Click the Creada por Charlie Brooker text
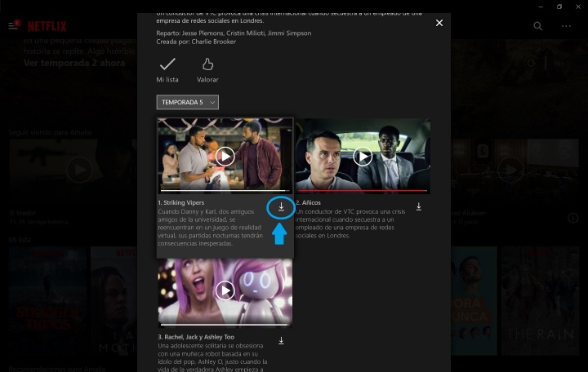 tap(196, 42)
